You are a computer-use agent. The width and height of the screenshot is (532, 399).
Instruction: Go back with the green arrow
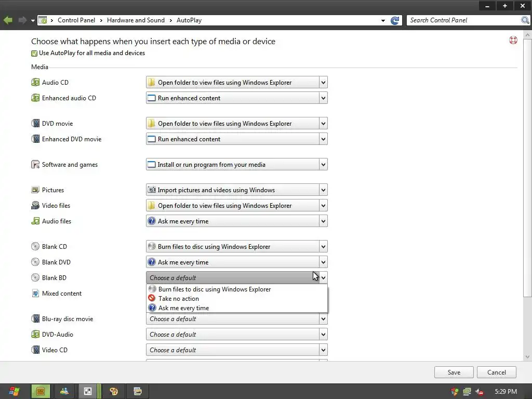point(8,20)
